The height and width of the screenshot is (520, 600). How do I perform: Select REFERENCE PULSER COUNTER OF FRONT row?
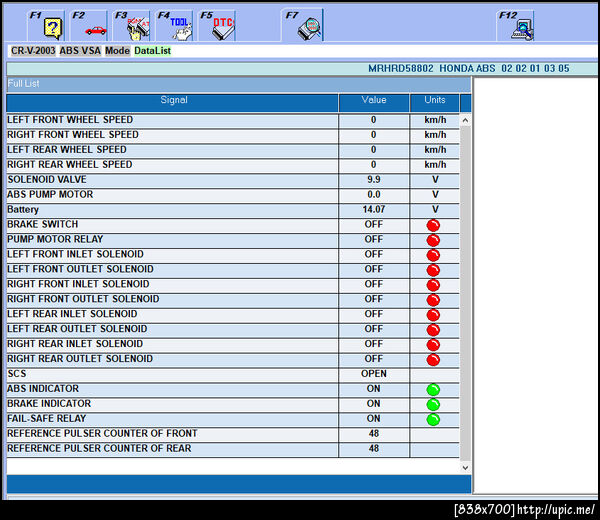point(233,434)
